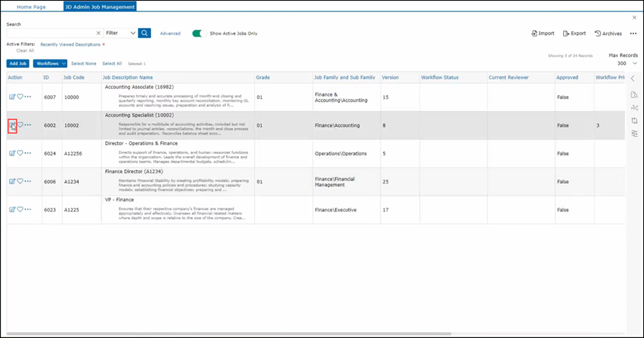
Task: Switch to the Home Page tab
Action: click(33, 6)
